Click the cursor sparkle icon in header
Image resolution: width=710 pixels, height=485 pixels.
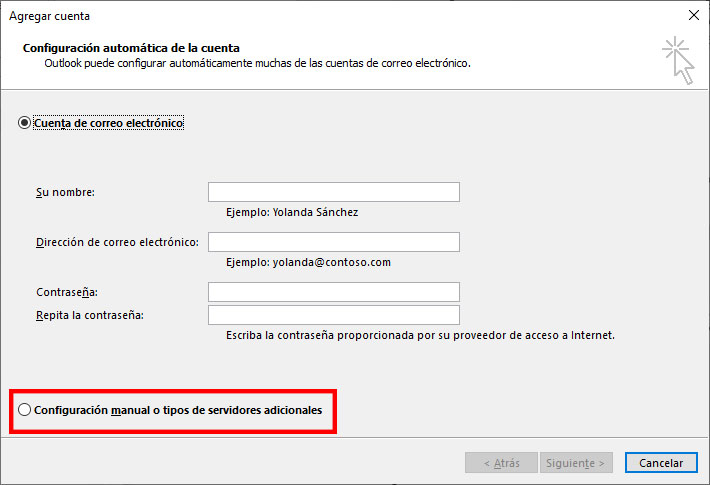coord(677,59)
